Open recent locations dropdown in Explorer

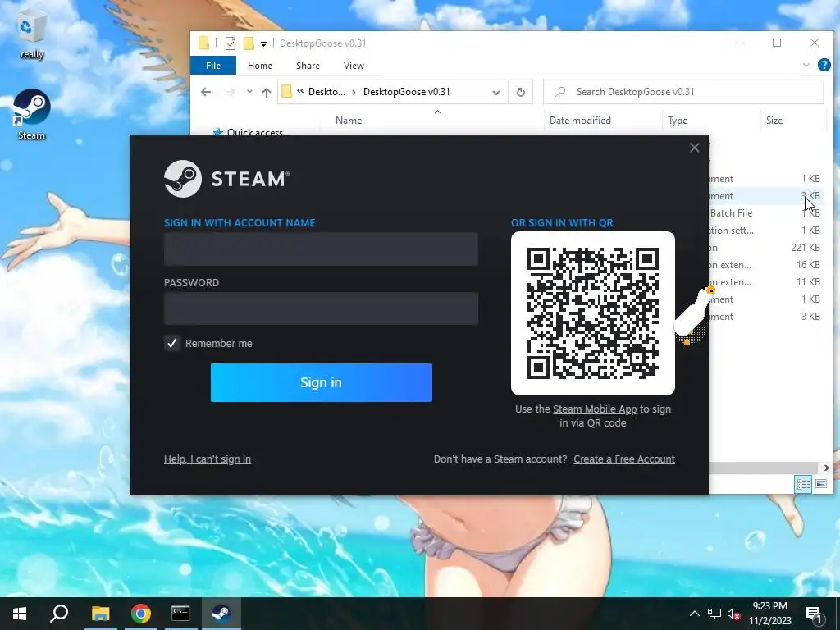[249, 92]
